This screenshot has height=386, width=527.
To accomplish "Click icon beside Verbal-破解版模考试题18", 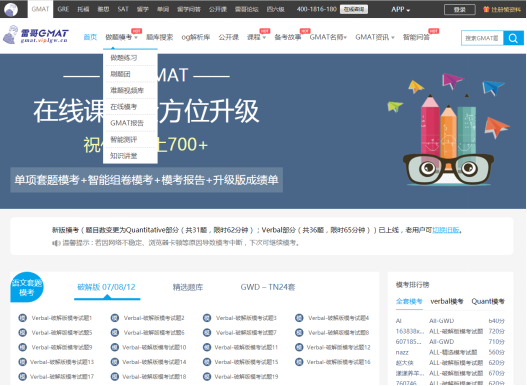I will click(x=115, y=377).
